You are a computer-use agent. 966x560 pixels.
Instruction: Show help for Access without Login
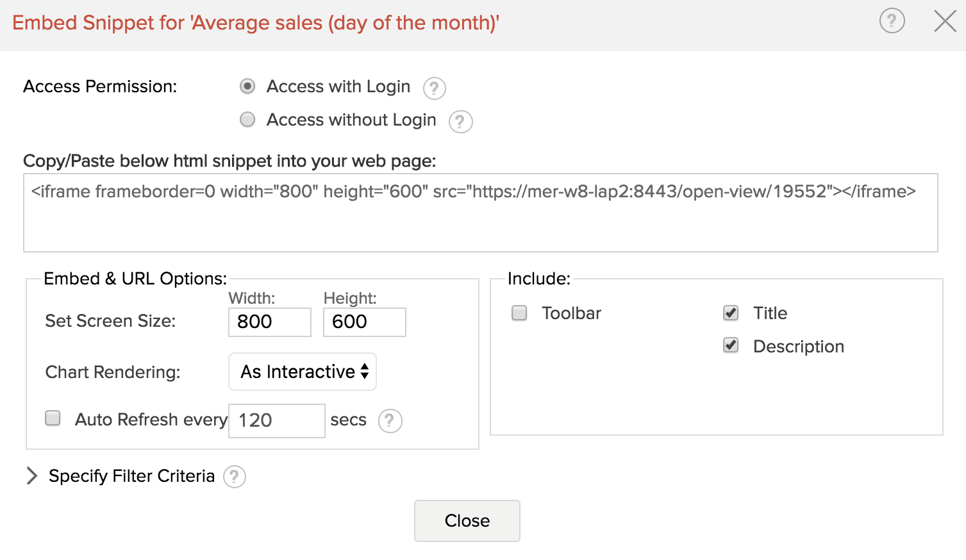pos(460,121)
